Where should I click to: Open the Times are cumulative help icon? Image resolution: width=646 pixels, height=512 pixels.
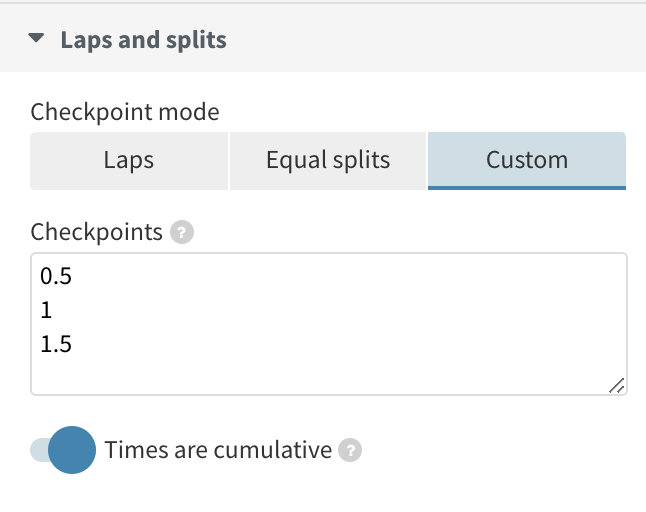point(350,450)
